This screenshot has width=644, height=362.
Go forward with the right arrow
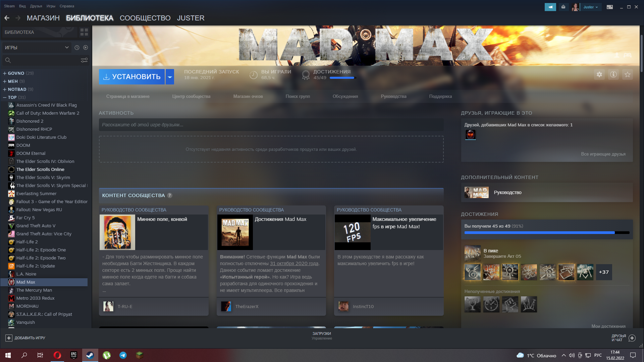coord(18,18)
